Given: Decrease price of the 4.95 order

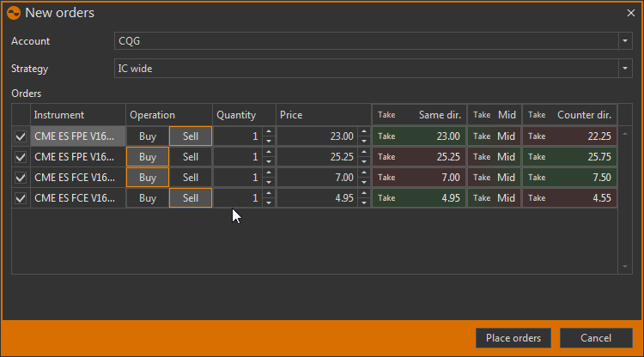Looking at the screenshot, I should tap(364, 203).
